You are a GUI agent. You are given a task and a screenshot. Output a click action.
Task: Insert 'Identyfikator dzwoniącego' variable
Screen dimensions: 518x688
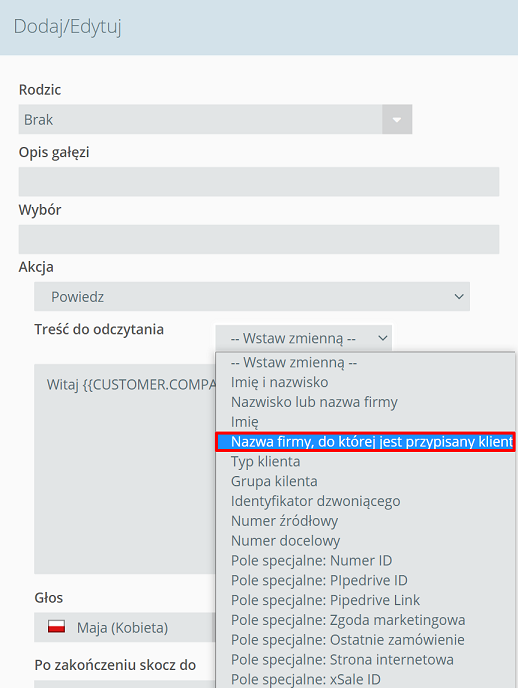coord(366,501)
